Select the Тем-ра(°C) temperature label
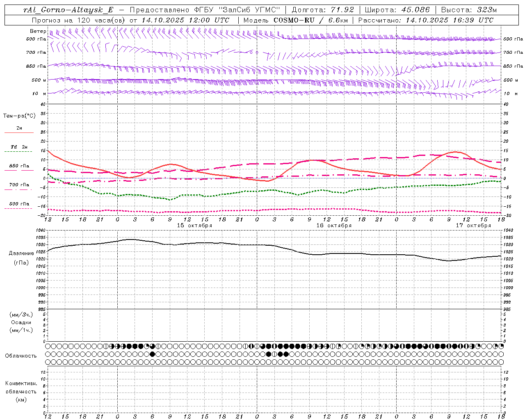The width and height of the screenshot is (525, 420). (19, 116)
